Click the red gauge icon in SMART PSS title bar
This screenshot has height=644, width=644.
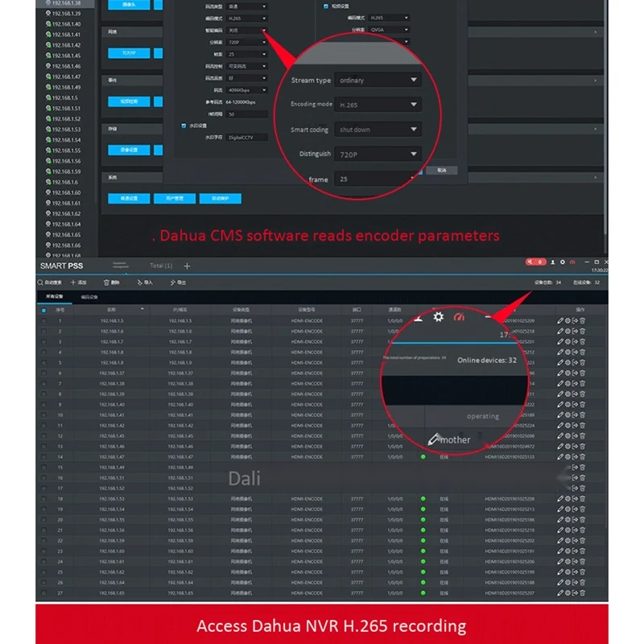[x=572, y=262]
